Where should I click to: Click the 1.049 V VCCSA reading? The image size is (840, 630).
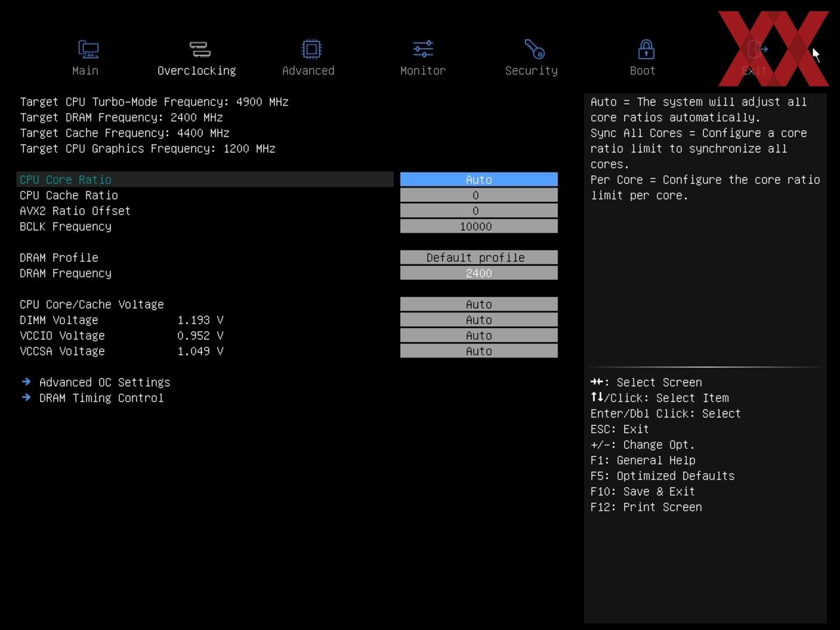200,351
